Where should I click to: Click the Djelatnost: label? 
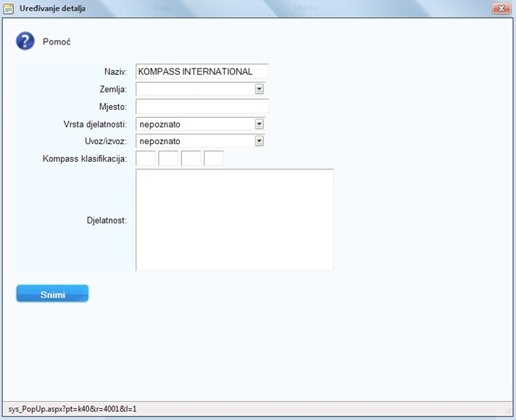tap(107, 220)
